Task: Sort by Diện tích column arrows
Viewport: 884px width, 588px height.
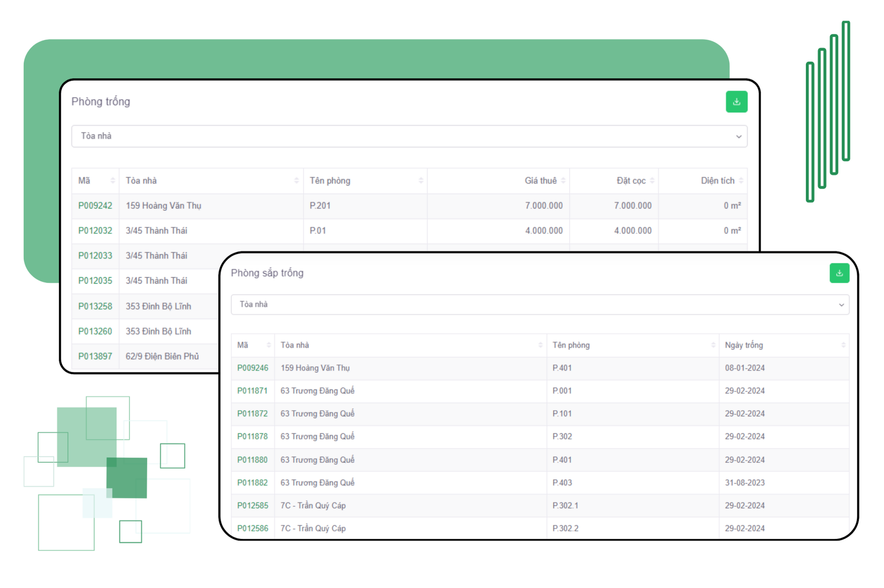Action: click(741, 181)
